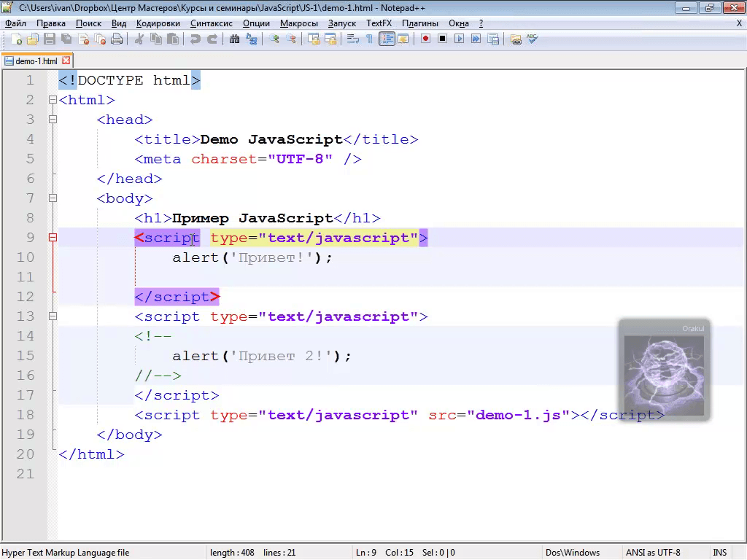Click the Replace icon
747x560 pixels.
(251, 39)
